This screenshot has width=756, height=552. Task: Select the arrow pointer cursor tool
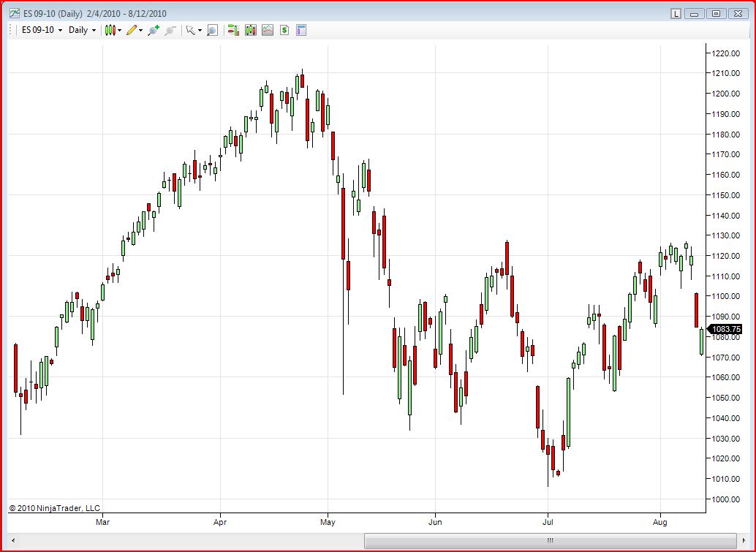click(x=190, y=31)
